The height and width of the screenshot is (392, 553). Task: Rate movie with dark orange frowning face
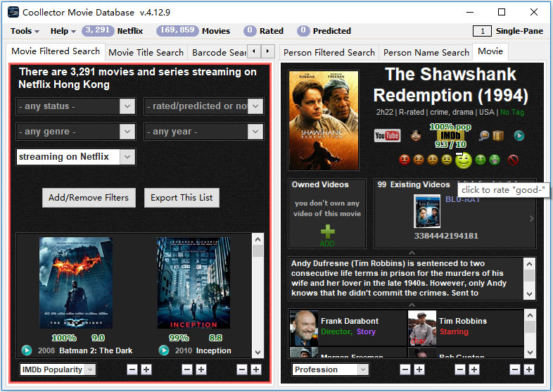click(x=419, y=160)
